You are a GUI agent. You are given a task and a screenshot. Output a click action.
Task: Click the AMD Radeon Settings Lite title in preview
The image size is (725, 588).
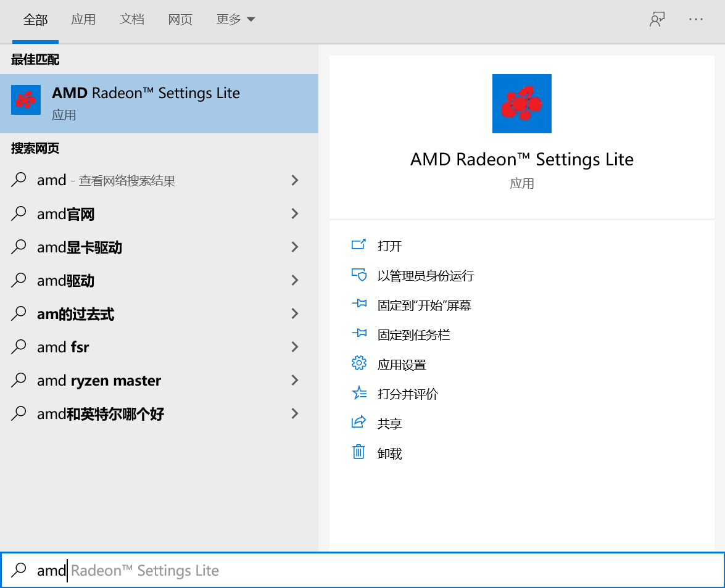(x=521, y=159)
